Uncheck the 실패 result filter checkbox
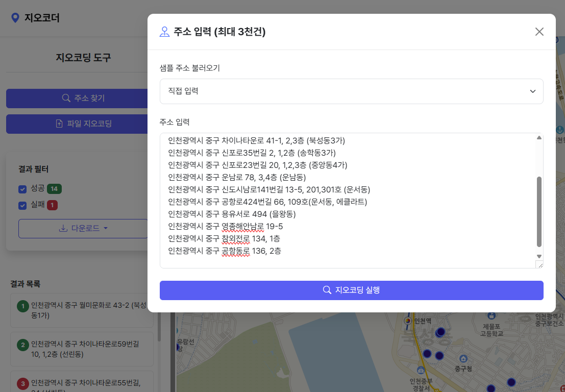Viewport: 565px width, 392px height. point(22,206)
